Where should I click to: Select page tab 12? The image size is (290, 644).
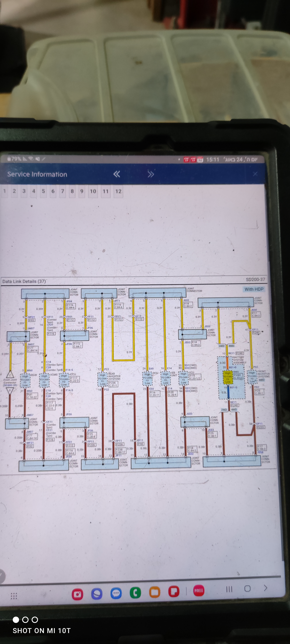(x=118, y=191)
